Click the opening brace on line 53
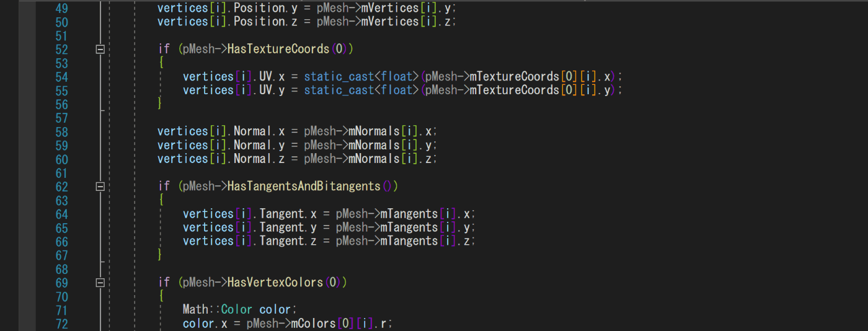 point(161,63)
